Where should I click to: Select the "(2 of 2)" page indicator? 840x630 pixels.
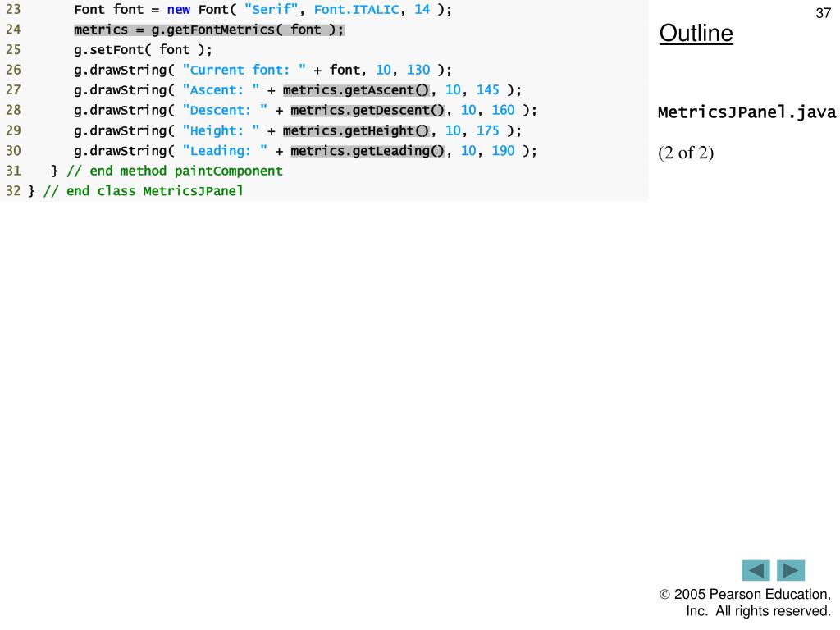[686, 153]
